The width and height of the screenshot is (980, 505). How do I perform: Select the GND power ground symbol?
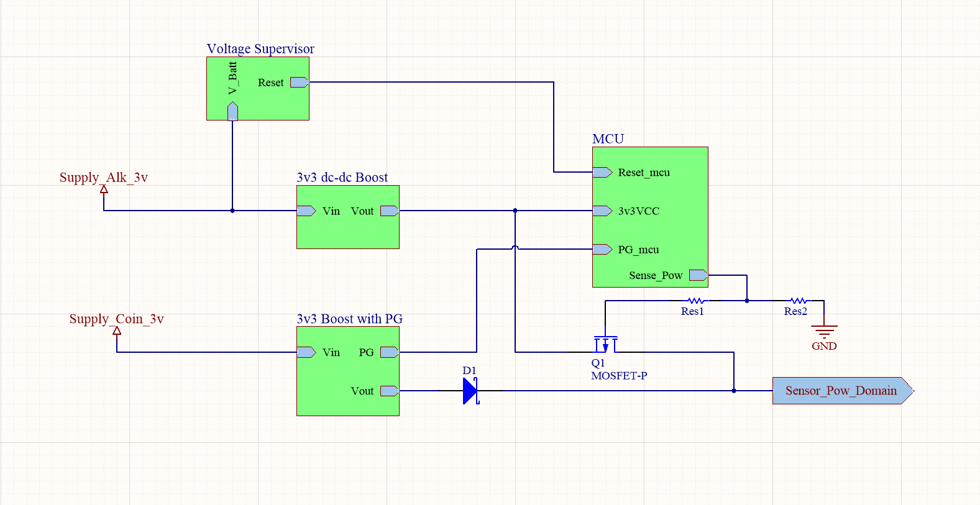click(824, 330)
